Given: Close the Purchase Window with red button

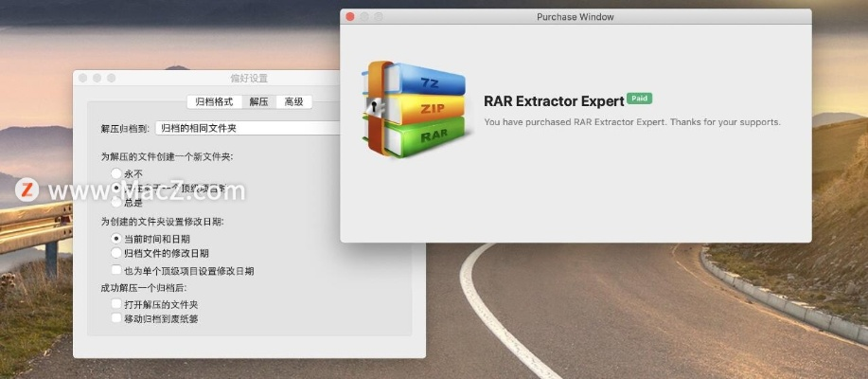Looking at the screenshot, I should (x=350, y=17).
